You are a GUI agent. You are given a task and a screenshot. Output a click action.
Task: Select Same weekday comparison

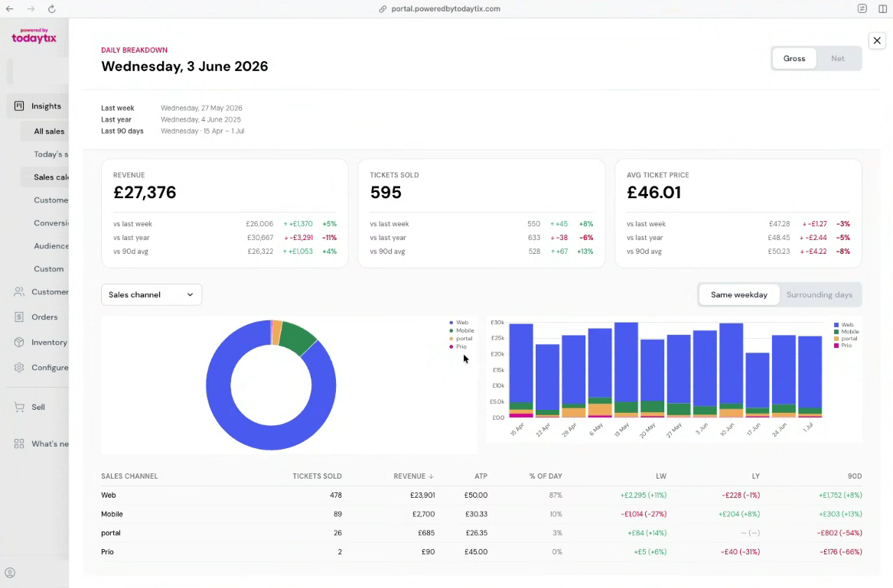738,295
